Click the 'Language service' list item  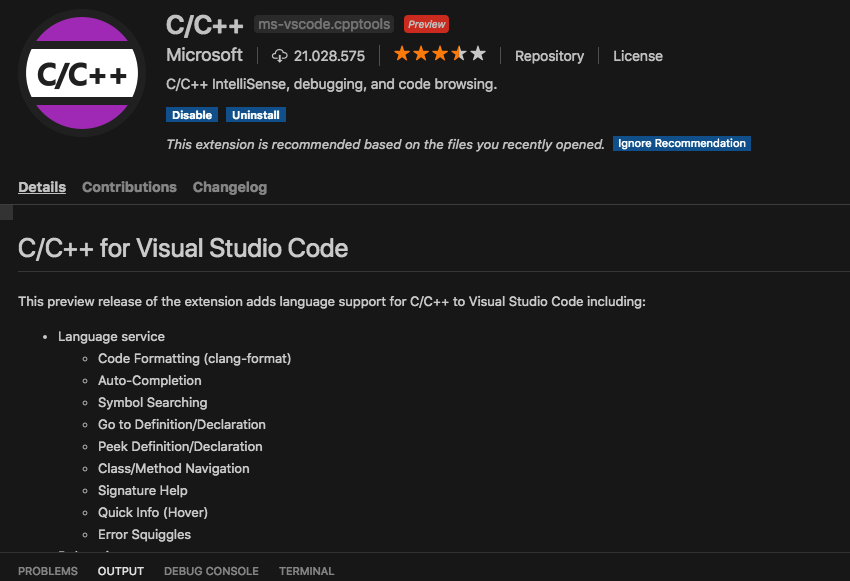(111, 337)
